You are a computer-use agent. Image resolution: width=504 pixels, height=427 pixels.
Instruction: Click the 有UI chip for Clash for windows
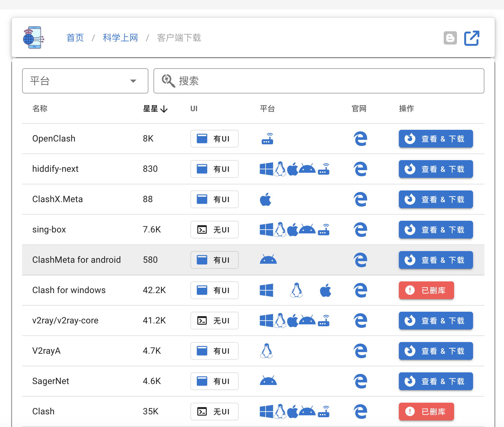tap(214, 290)
